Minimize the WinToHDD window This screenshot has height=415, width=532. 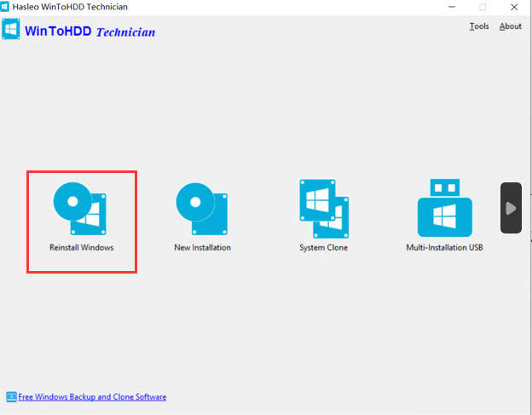pyautogui.click(x=452, y=7)
